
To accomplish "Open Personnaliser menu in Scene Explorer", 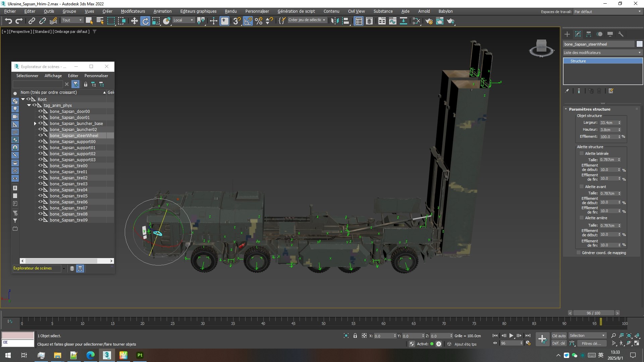I will pyautogui.click(x=96, y=76).
